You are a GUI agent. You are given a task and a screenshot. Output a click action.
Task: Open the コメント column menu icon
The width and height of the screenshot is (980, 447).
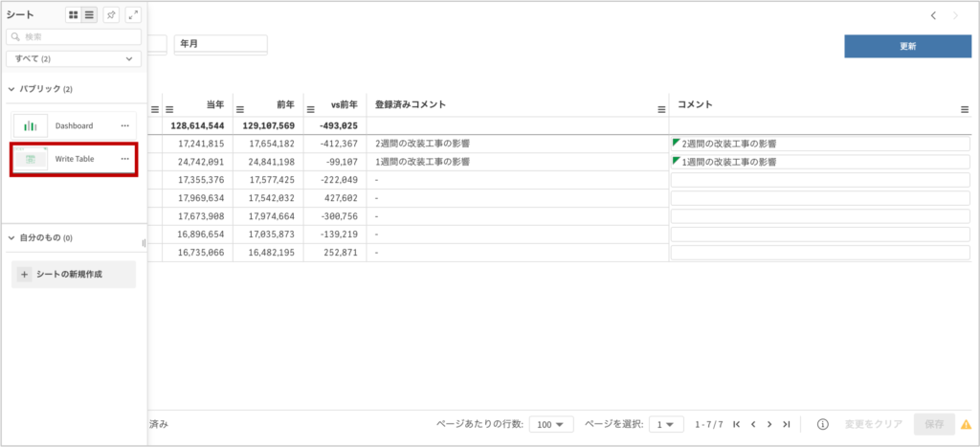point(964,109)
